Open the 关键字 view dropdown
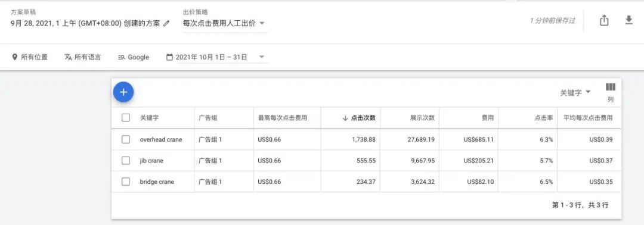Image resolution: width=644 pixels, height=225 pixels. (575, 93)
